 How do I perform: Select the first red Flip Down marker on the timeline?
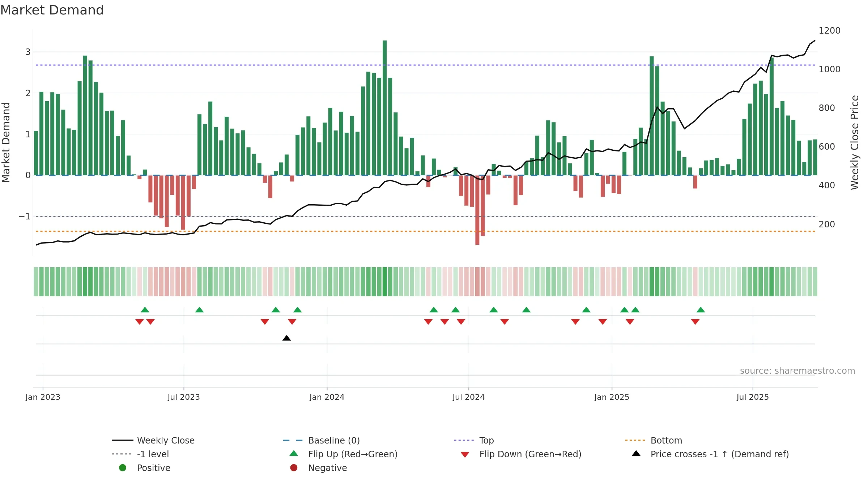pos(140,322)
